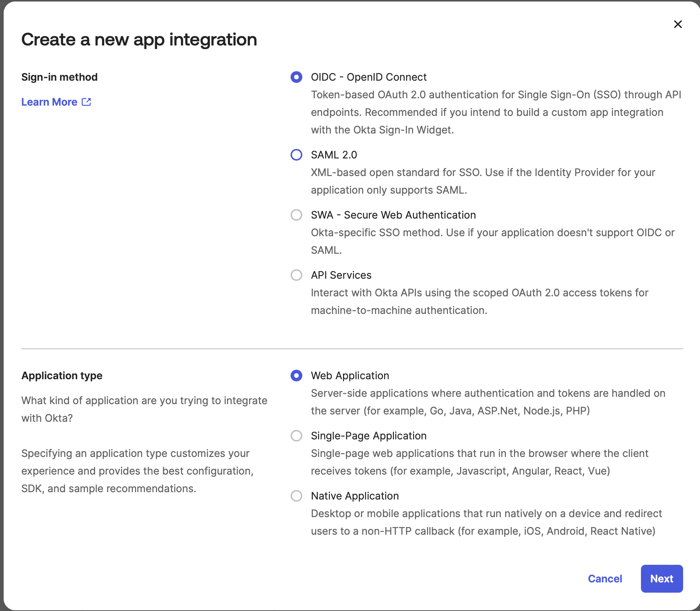Click the Web Application label text
This screenshot has width=700, height=611.
(x=350, y=376)
